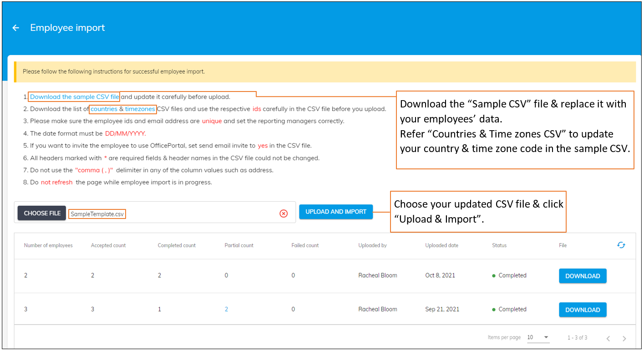The height and width of the screenshot is (351, 644).
Task: Click the SampleTemplate.csv file name field
Action: pyautogui.click(x=97, y=213)
